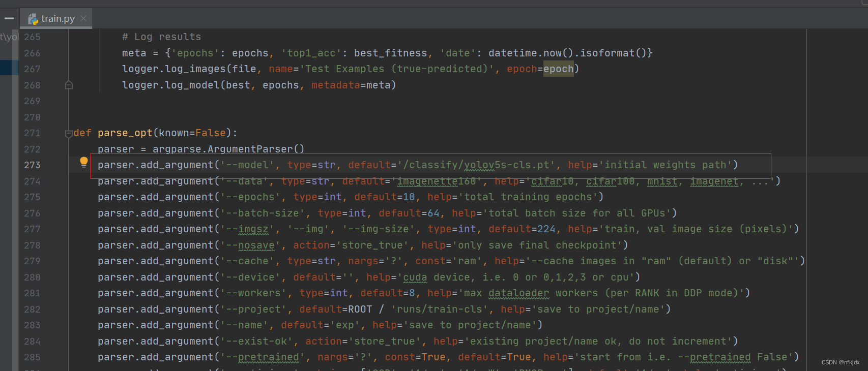Click highlighted 'epoch' variable on line 267
The width and height of the screenshot is (868, 371).
point(558,69)
